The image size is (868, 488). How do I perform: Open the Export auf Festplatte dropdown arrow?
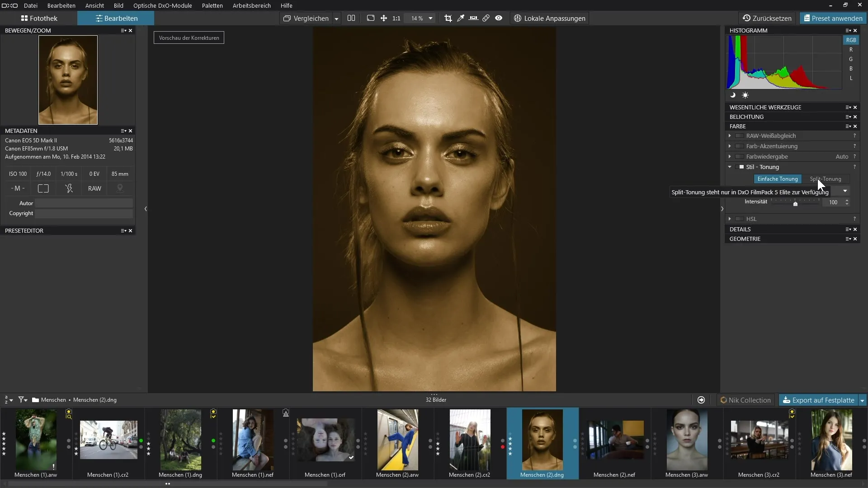tap(862, 400)
